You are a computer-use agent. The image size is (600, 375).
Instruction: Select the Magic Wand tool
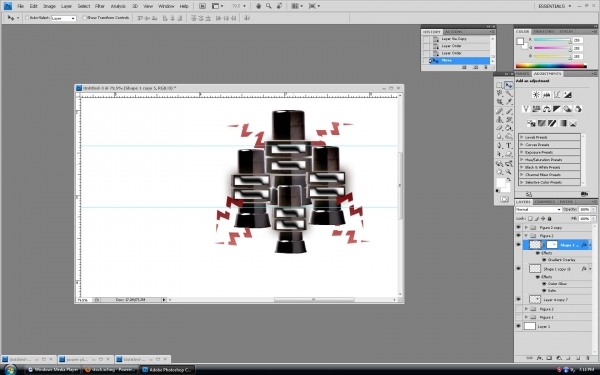point(509,93)
